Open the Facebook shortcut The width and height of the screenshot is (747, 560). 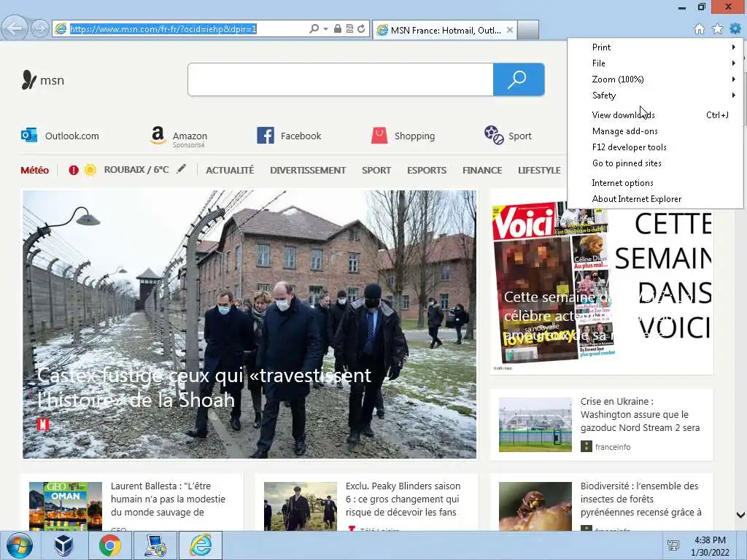[289, 136]
